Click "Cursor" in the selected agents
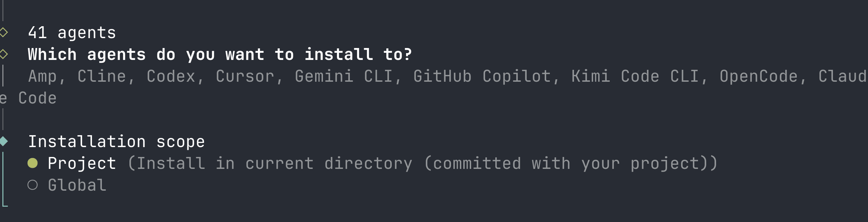The image size is (868, 222). pos(245,76)
